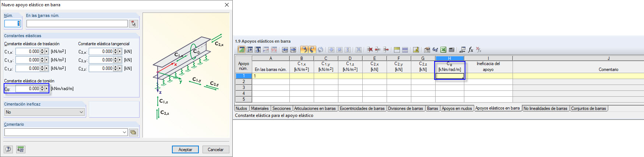Open the C1,y value arrow menu
This screenshot has height=157, width=644.
[x=46, y=60]
